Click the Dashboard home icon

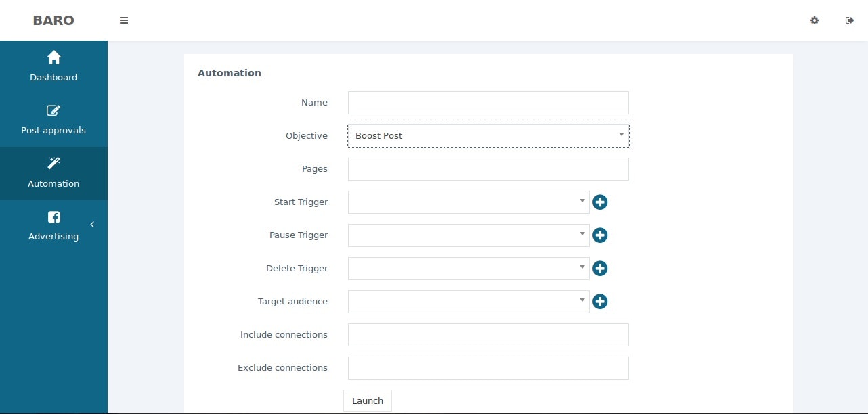click(53, 57)
